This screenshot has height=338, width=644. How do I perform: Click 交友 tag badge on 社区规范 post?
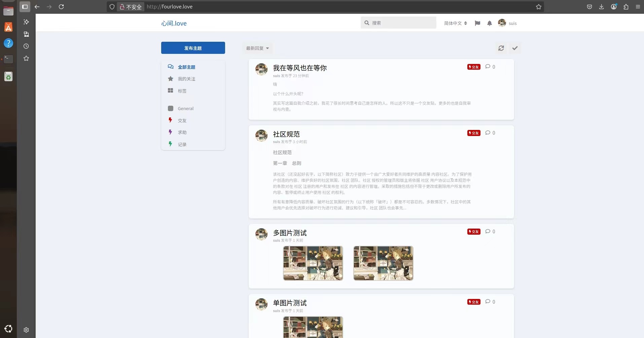[x=474, y=133]
